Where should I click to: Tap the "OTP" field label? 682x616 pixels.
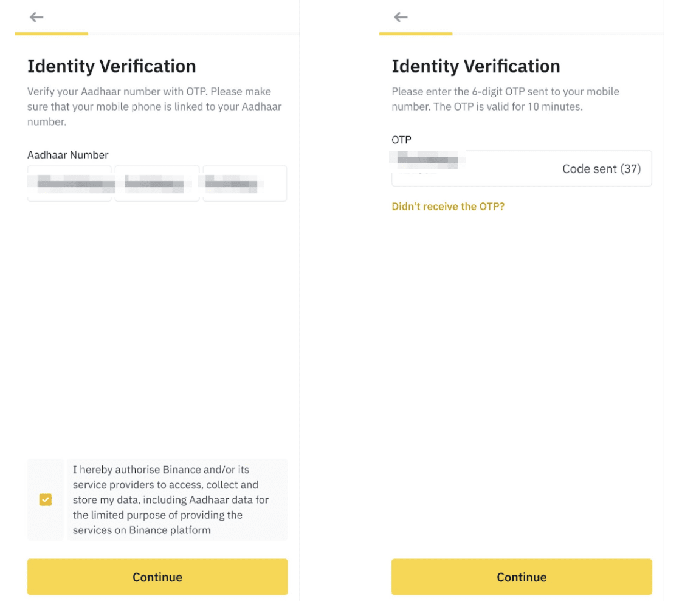tap(401, 140)
